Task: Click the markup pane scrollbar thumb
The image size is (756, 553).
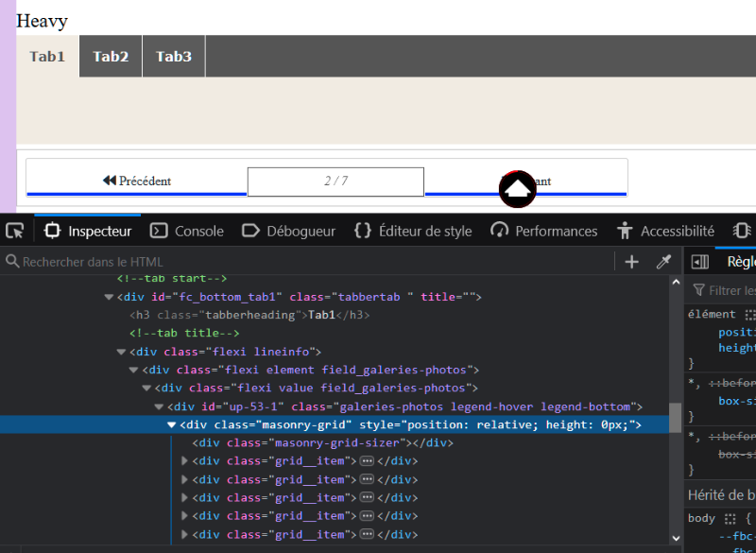Action: tap(675, 418)
